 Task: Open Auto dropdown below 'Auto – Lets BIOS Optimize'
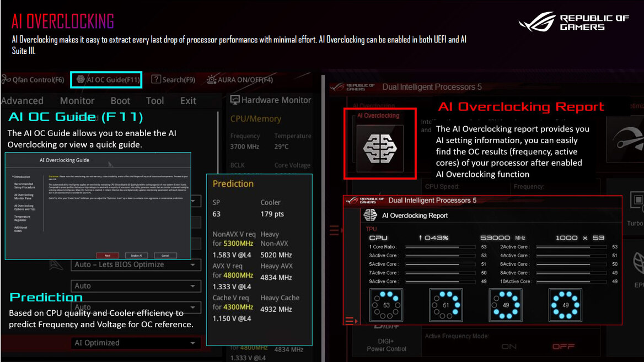click(136, 285)
